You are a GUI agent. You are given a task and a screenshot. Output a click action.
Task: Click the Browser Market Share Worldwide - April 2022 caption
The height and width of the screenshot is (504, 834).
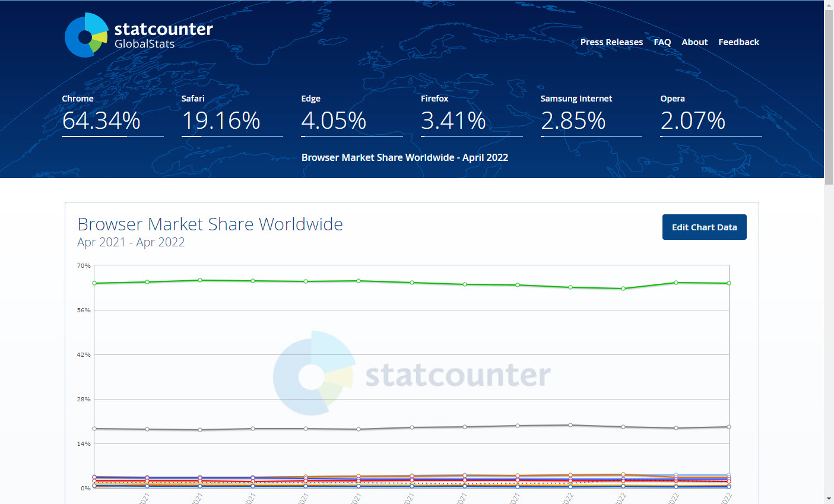(x=405, y=157)
